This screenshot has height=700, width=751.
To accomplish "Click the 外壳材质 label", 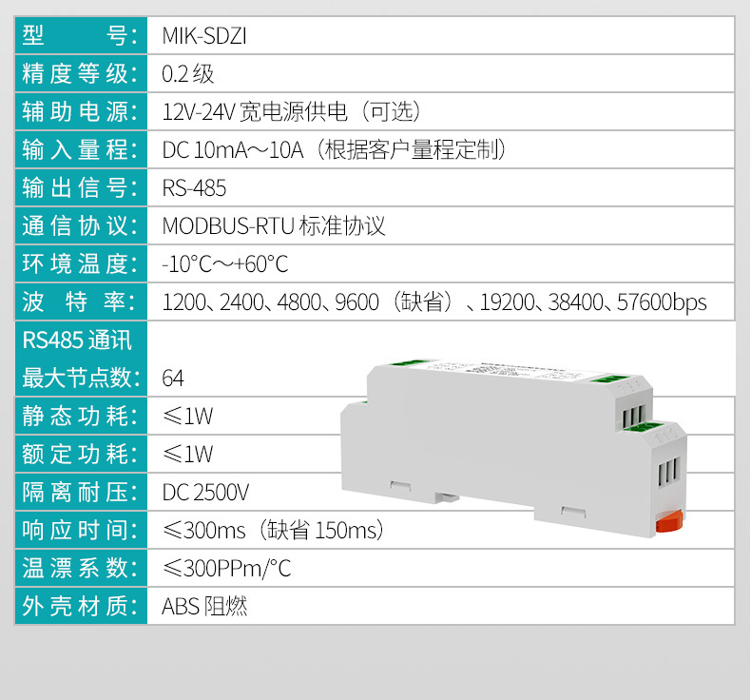I will (80, 606).
